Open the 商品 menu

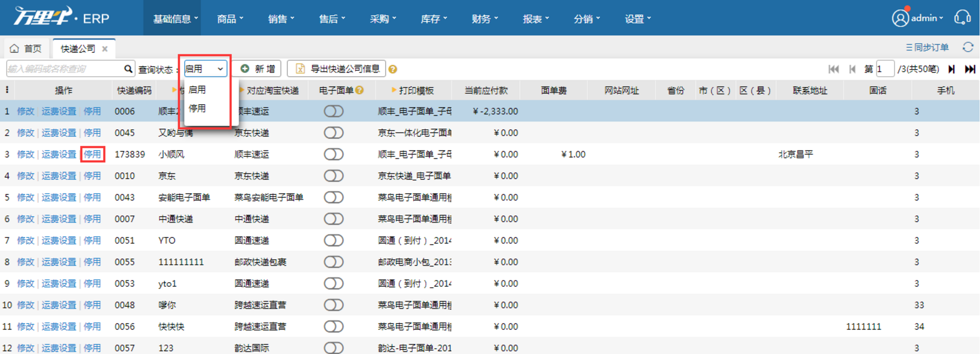click(x=230, y=19)
